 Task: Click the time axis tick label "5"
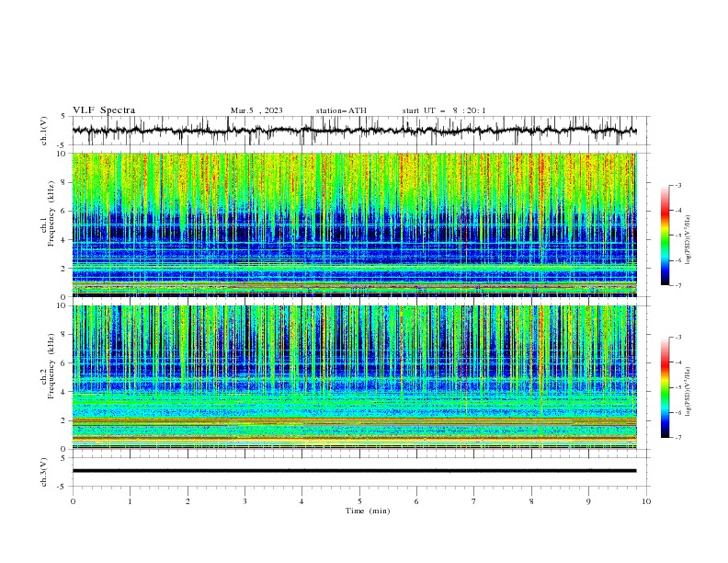359,501
